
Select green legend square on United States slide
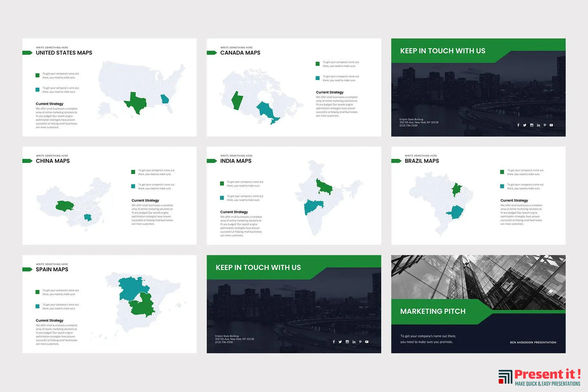(x=37, y=75)
